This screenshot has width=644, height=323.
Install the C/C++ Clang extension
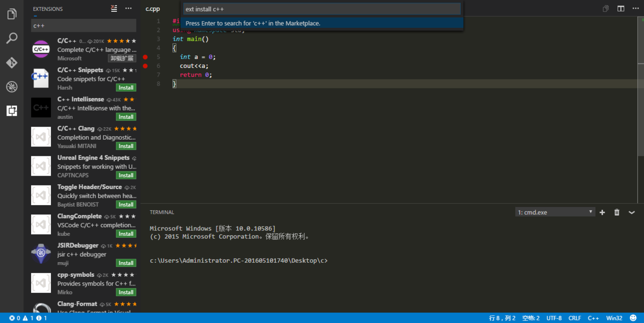pyautogui.click(x=126, y=146)
